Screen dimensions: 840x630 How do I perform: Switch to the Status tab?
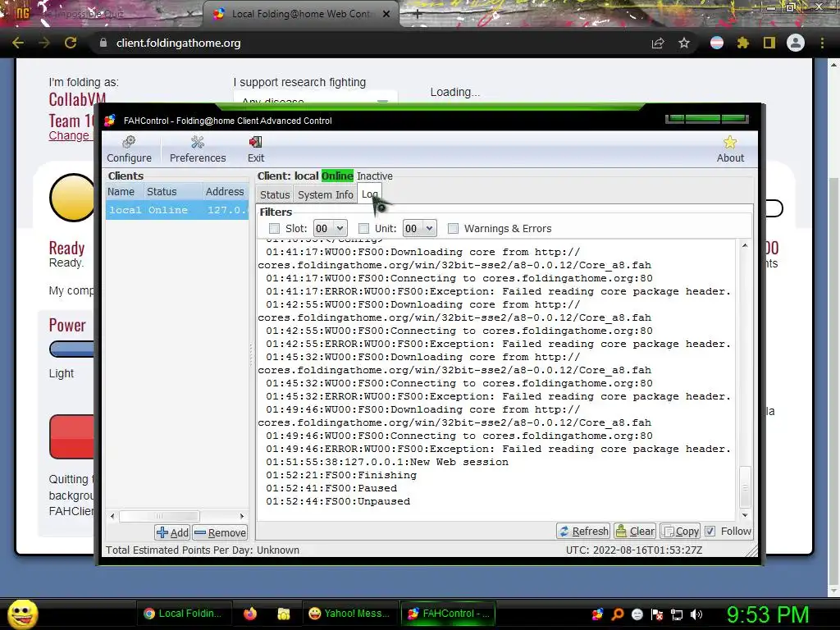[275, 195]
